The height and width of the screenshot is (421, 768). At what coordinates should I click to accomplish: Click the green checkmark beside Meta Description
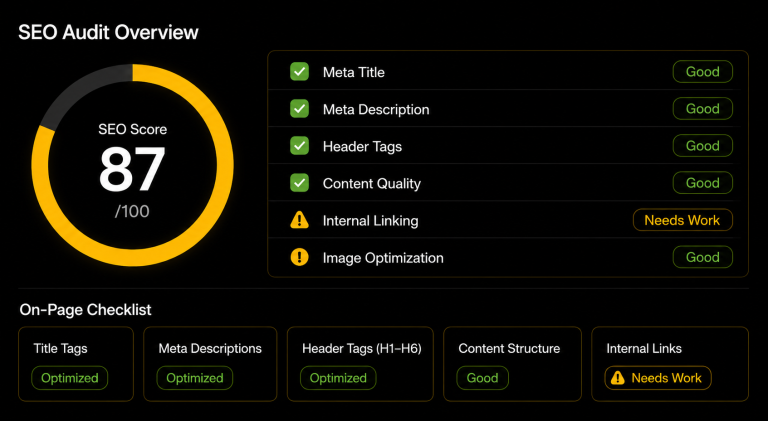[299, 109]
